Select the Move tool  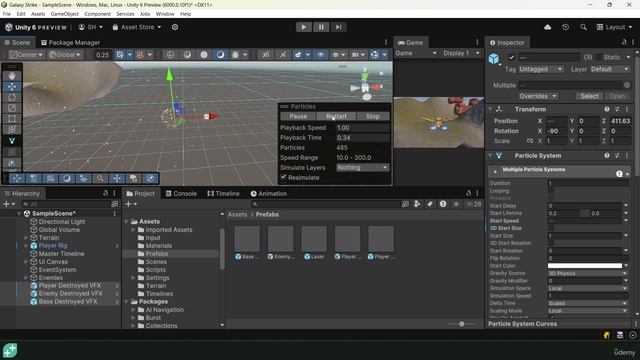tap(12, 87)
